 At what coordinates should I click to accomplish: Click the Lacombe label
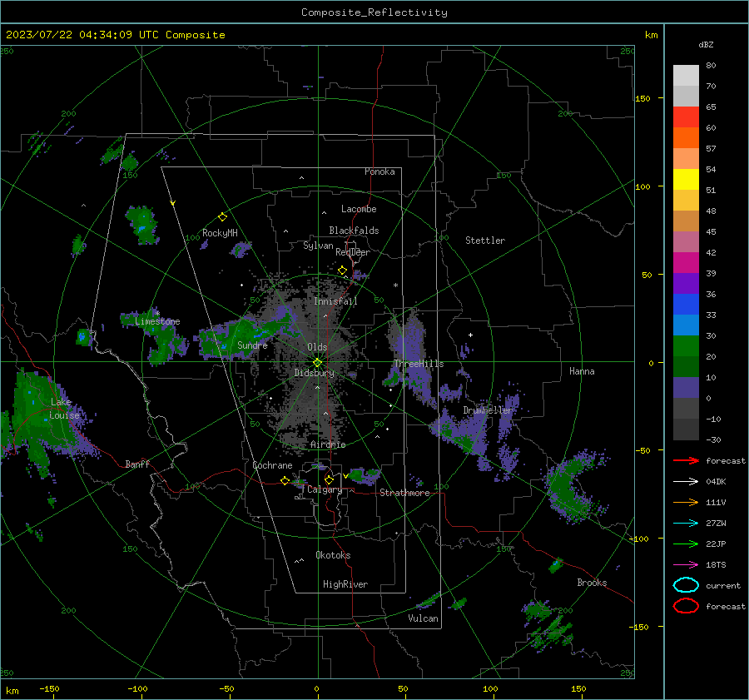pos(359,209)
